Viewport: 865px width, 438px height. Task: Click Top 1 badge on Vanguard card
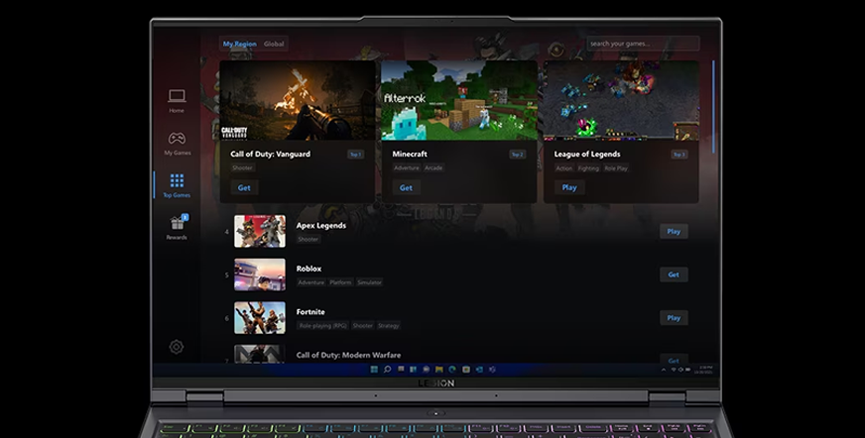(356, 154)
